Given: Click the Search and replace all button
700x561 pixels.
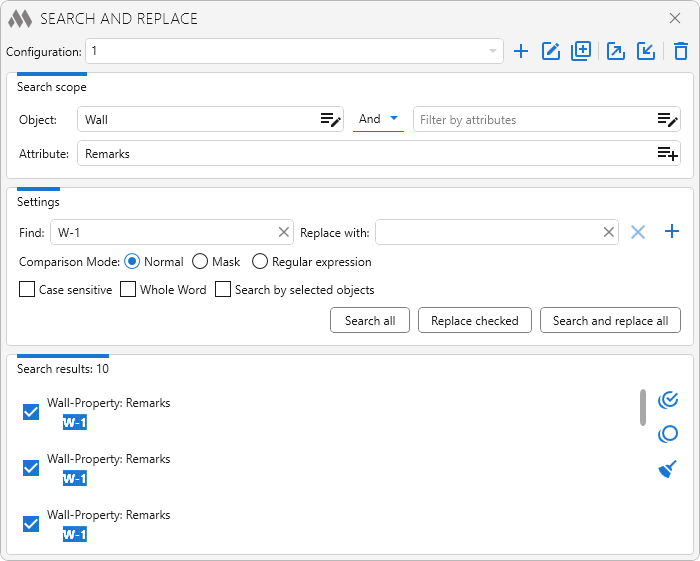Looking at the screenshot, I should coord(610,321).
